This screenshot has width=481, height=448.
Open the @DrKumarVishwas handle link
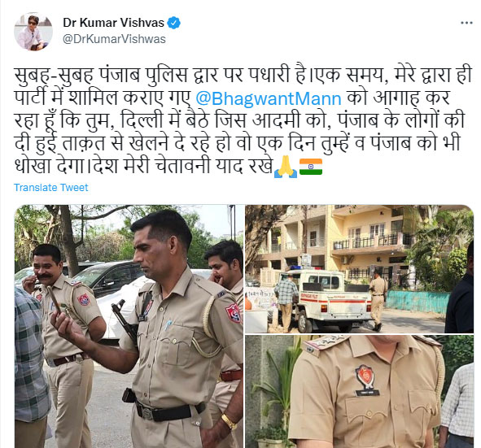click(x=114, y=39)
